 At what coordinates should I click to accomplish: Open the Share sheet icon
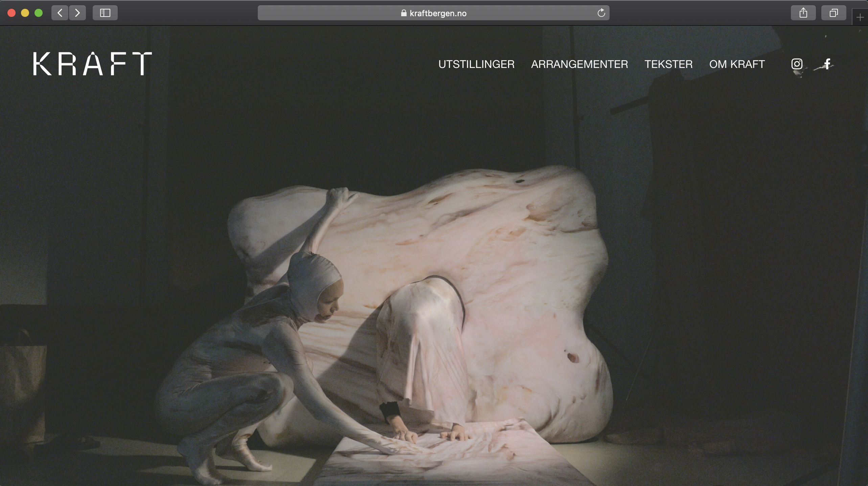(803, 13)
